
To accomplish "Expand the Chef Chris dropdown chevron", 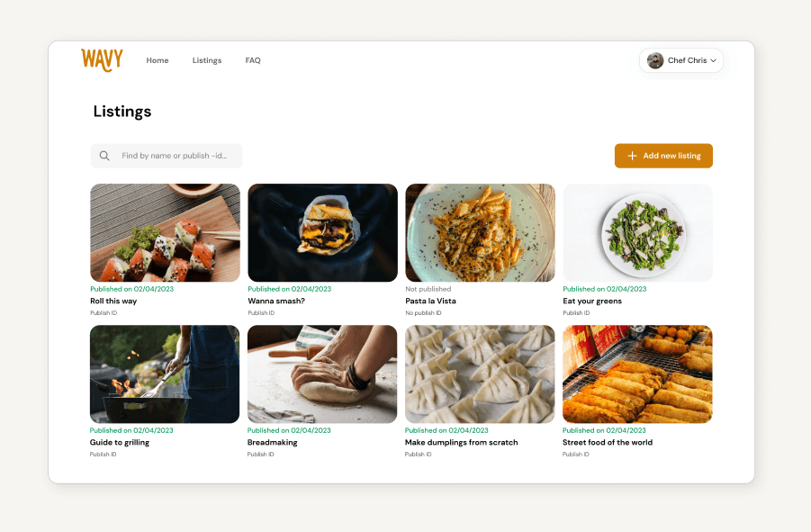I will 713,60.
